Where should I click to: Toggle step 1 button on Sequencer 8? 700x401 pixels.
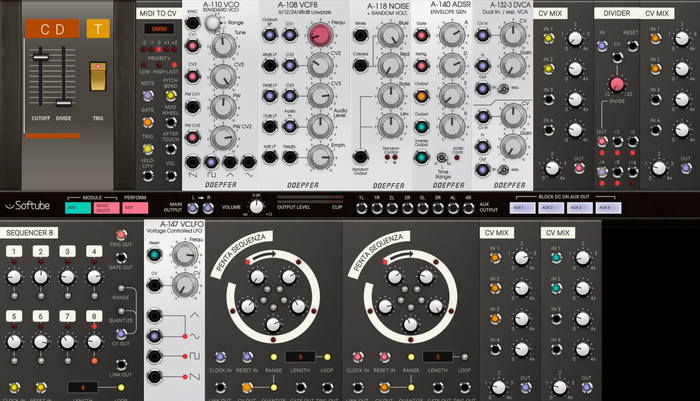(x=18, y=253)
